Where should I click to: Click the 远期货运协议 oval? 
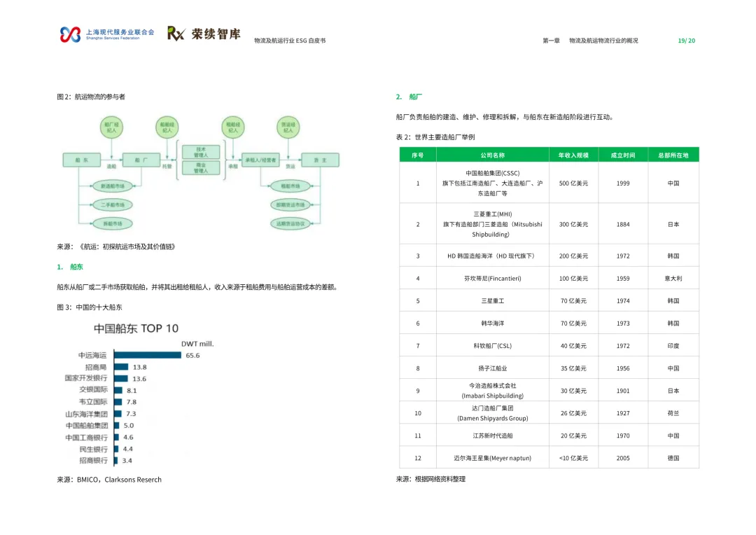tap(290, 223)
